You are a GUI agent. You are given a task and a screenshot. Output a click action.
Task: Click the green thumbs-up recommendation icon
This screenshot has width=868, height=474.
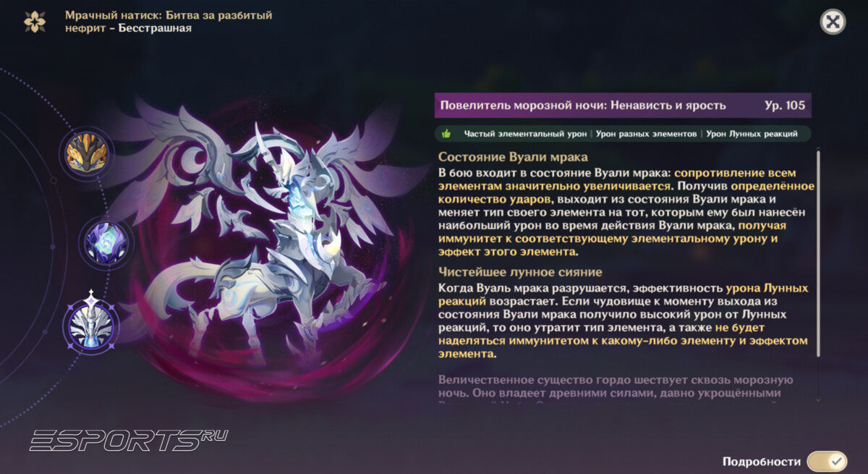tap(446, 134)
